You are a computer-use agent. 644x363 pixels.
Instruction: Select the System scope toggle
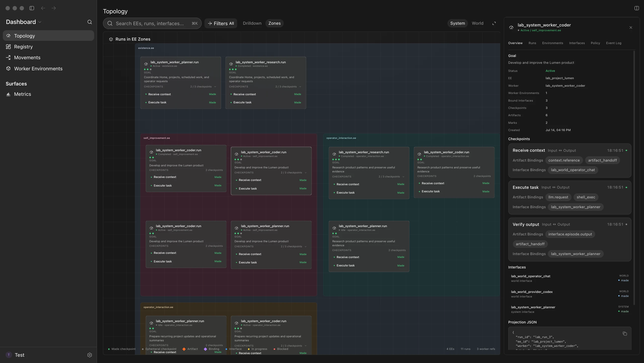pyautogui.click(x=457, y=23)
